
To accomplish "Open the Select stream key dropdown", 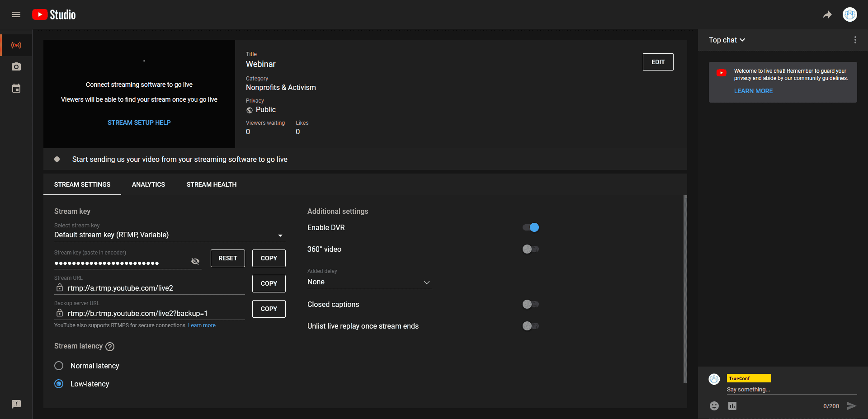I will point(170,235).
